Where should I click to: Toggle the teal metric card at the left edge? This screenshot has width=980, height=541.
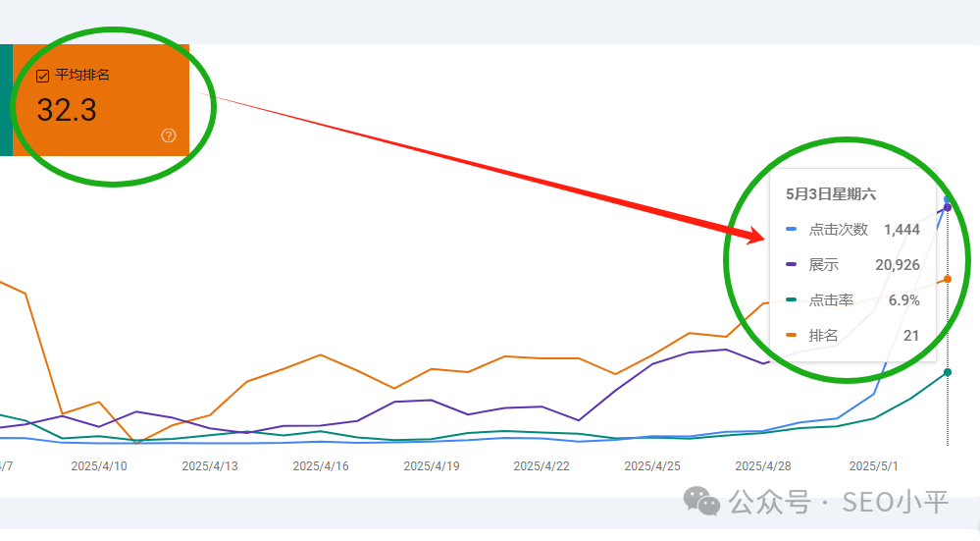coord(6,100)
